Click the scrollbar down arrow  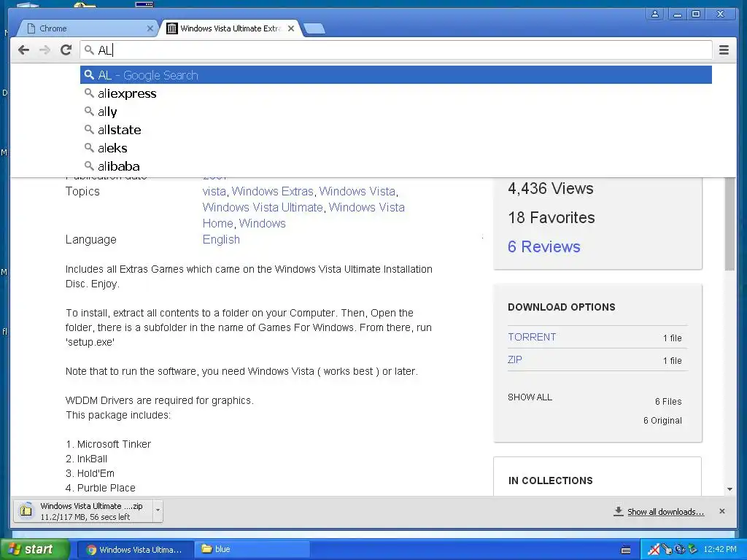tap(729, 489)
